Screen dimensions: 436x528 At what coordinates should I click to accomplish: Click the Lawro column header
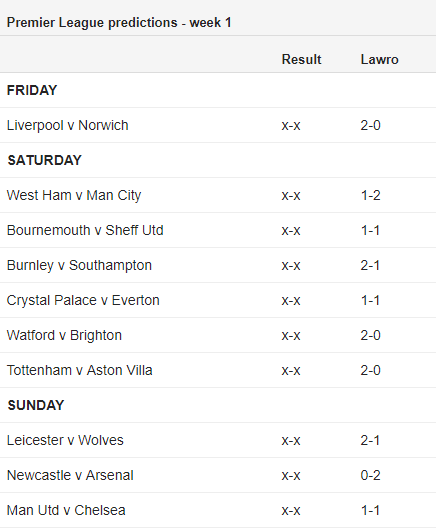(x=379, y=60)
